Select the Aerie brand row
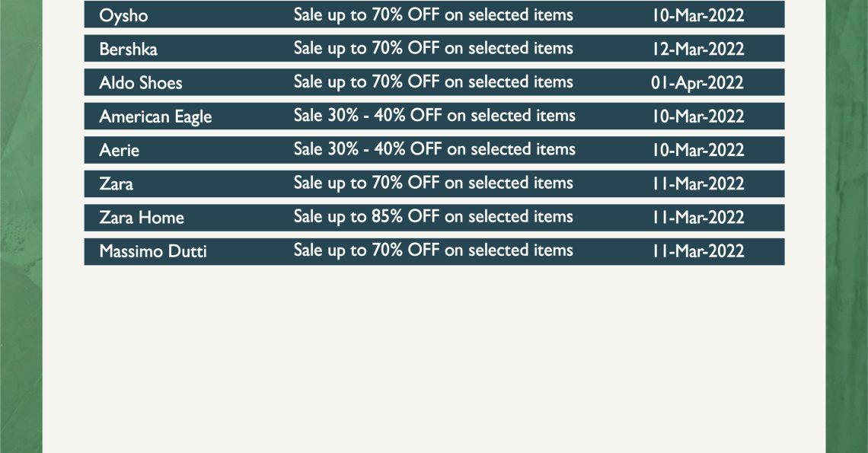The height and width of the screenshot is (453, 868). pyautogui.click(x=434, y=149)
